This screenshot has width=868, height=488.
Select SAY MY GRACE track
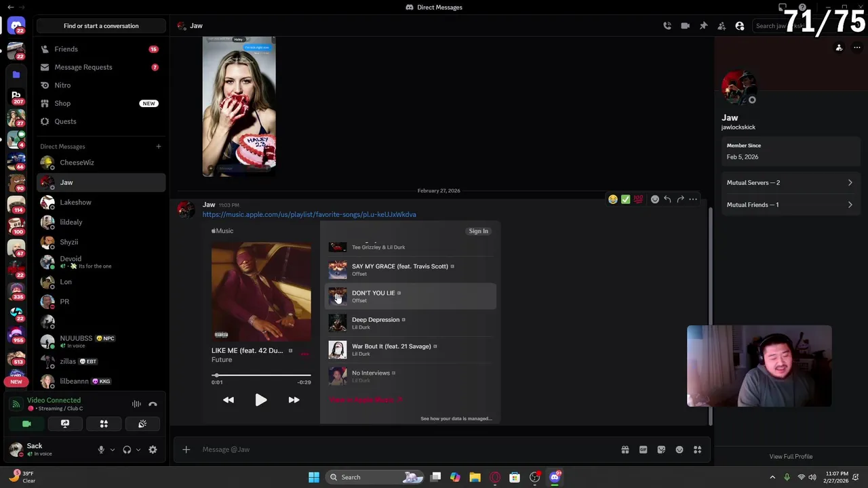[412, 270]
